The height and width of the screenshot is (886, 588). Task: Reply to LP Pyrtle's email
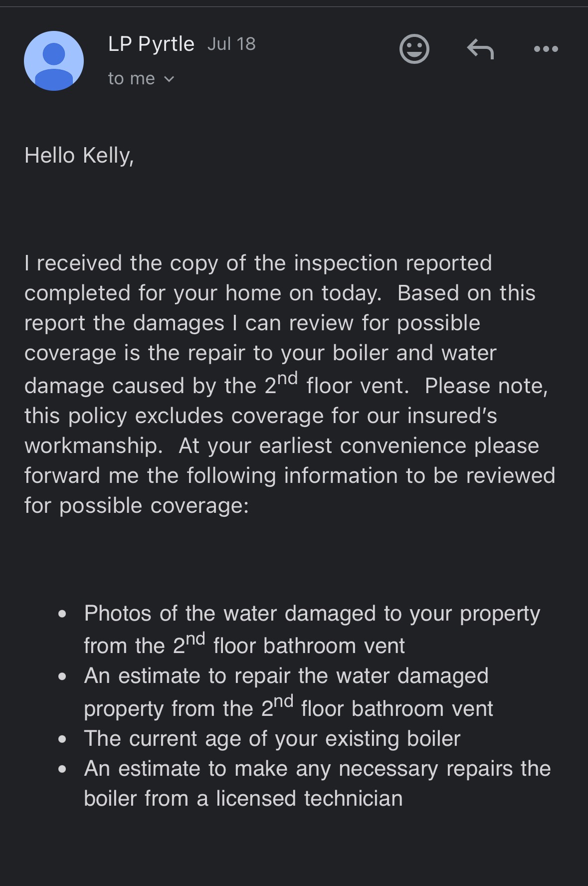click(x=480, y=49)
